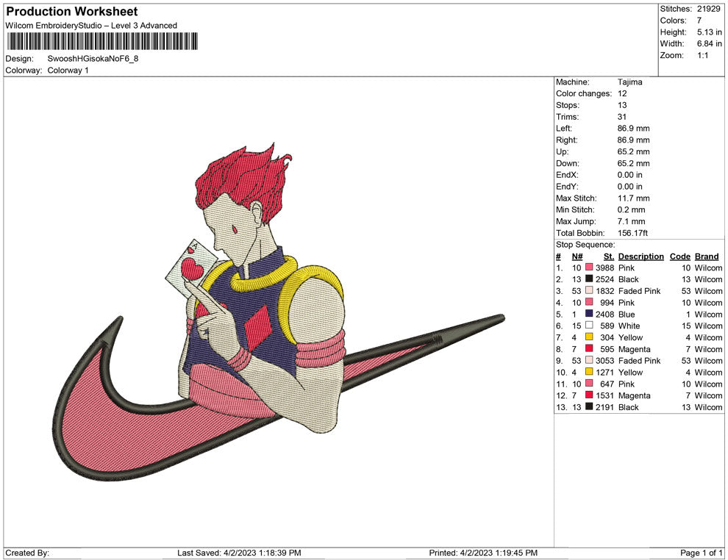
Task: Click the Colors value 7
Action: (x=699, y=21)
